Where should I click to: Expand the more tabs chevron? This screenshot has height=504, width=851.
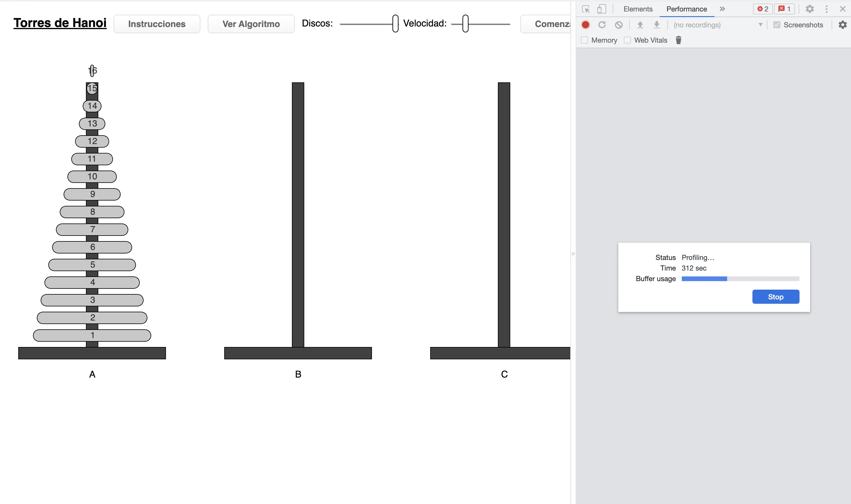pyautogui.click(x=722, y=9)
